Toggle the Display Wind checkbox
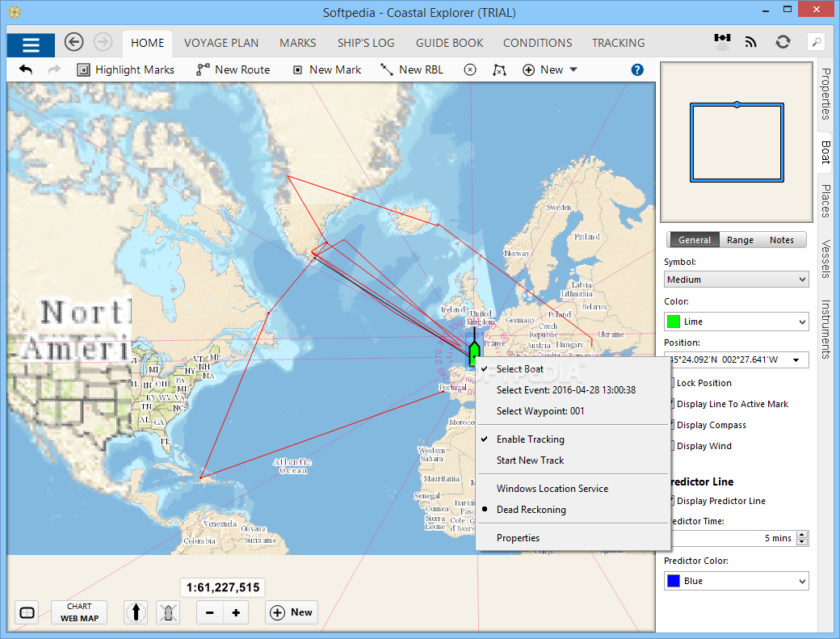Screen dimensions: 840x639 (672, 446)
